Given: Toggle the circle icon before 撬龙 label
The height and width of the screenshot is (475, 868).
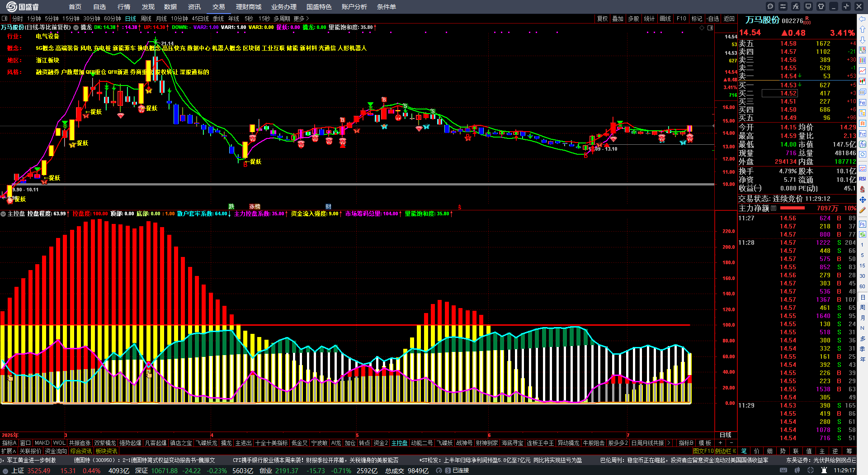Looking at the screenshot, I should tap(76, 28).
